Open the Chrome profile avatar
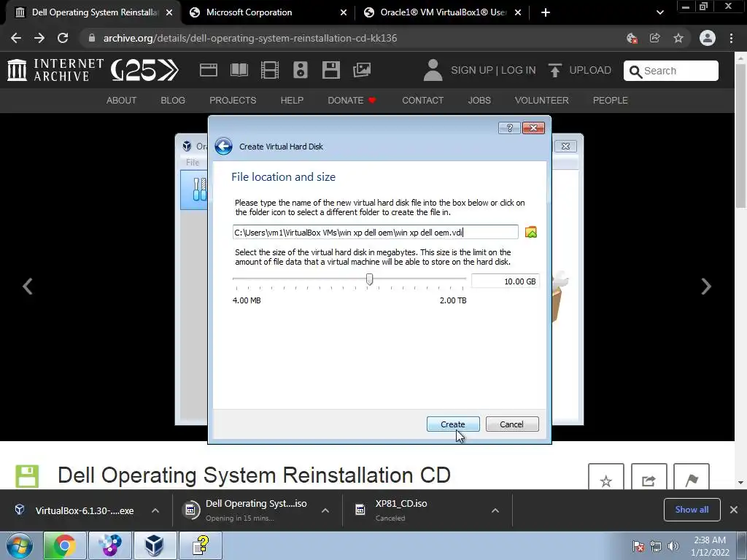This screenshot has height=560, width=747. [x=708, y=38]
